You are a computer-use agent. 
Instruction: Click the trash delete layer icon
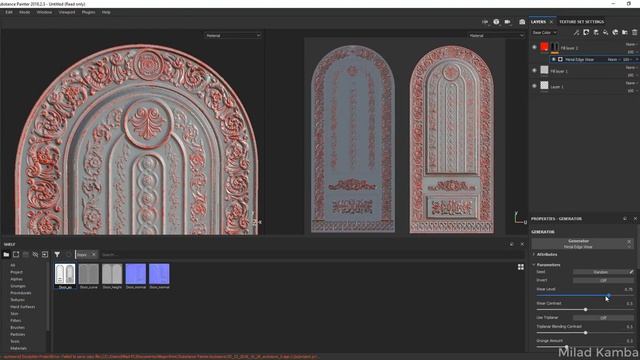[634, 32]
